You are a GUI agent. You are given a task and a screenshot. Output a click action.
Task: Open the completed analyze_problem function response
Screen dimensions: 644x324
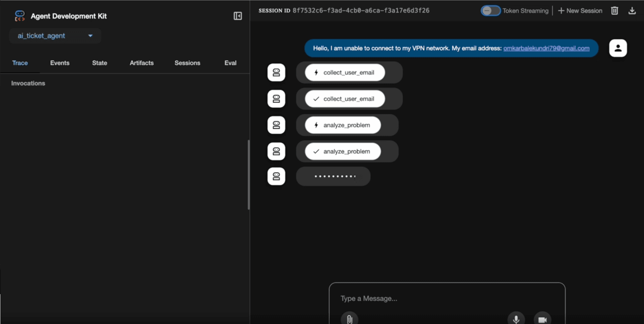343,152
